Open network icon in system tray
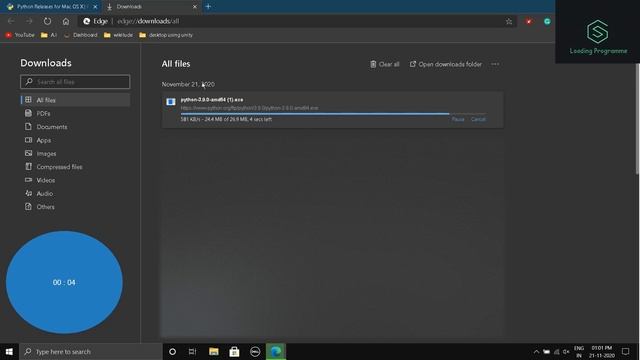Screen dimensions: 640x360 pos(556,351)
